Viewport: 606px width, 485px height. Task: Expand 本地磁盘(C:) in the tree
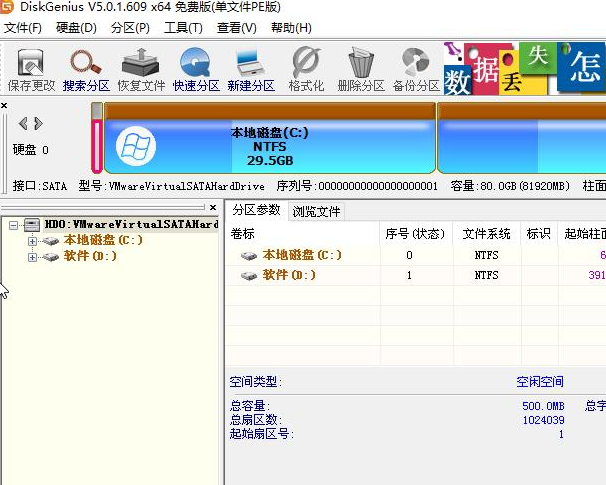(32, 241)
